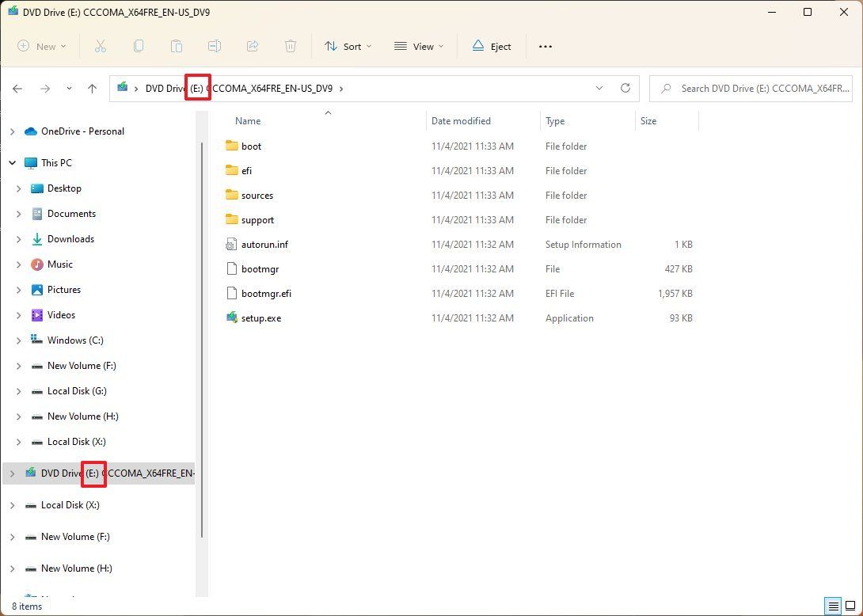Switch to details view via status bar icon
Image resolution: width=863 pixels, height=616 pixels.
pyautogui.click(x=833, y=606)
